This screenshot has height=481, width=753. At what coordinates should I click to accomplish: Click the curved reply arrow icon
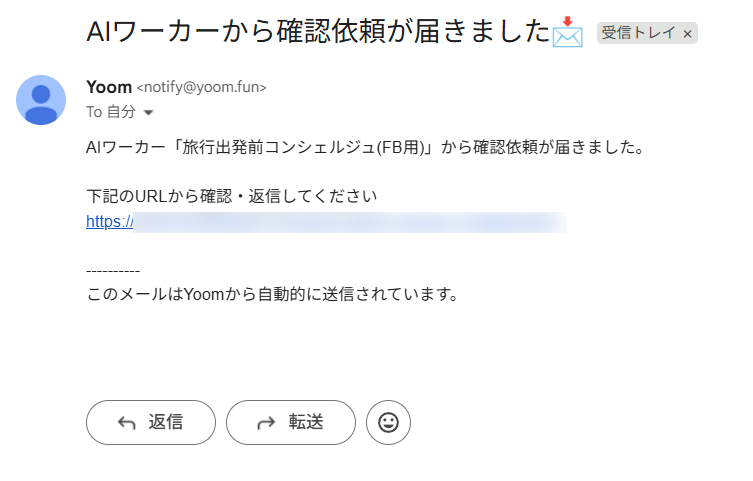127,422
